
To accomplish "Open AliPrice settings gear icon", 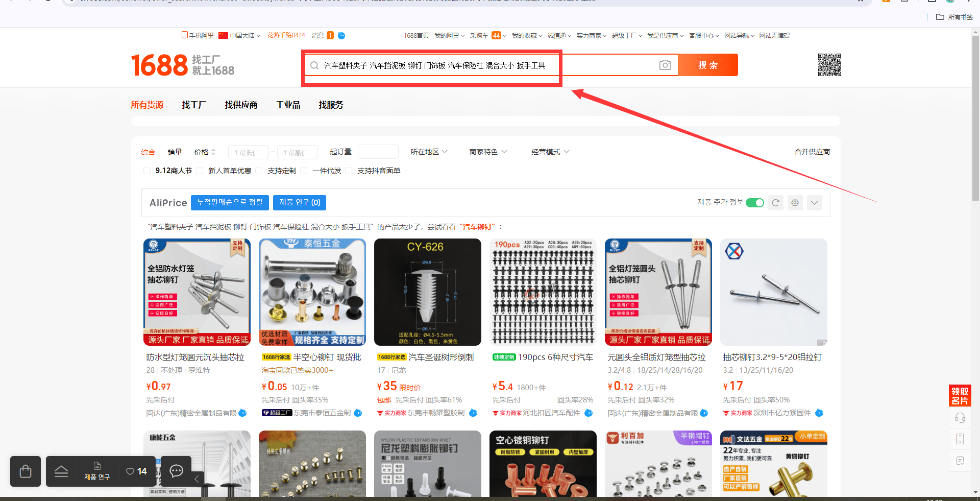I will 795,203.
